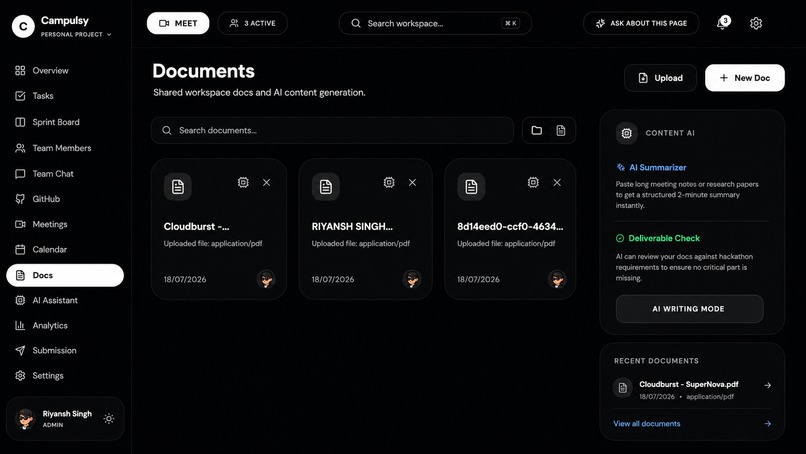Click the Content AI chip icon

(x=627, y=133)
